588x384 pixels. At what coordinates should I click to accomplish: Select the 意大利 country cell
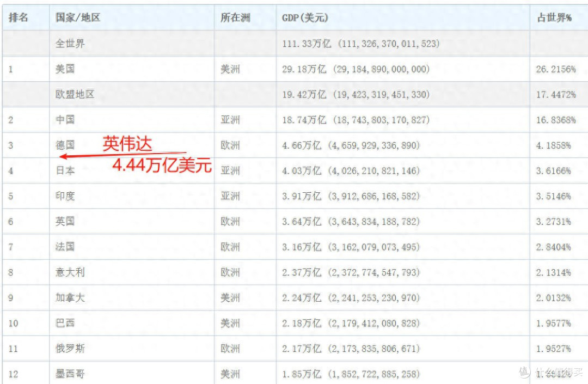(70, 272)
